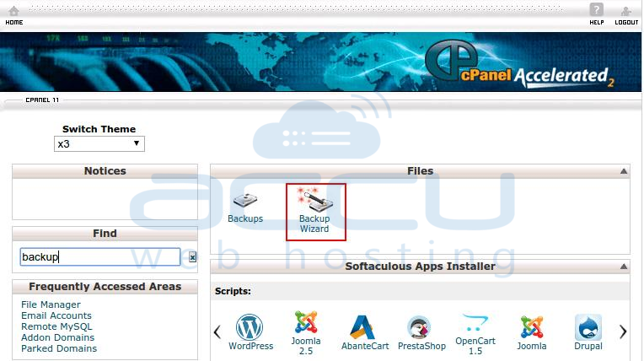Select the OpenCart 1.5 script icon
The width and height of the screenshot is (644, 361).
[475, 323]
